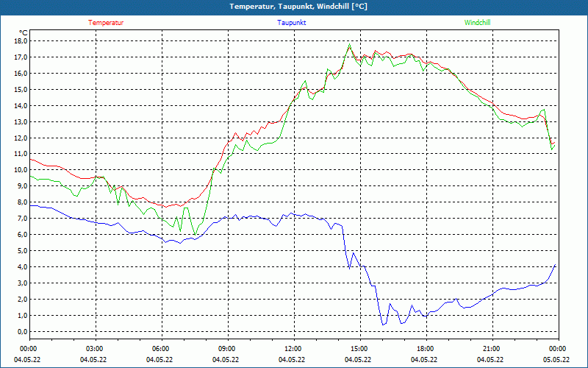The height and width of the screenshot is (368, 588).
Task: Click the 18,0 y-axis label
Action: 21,40
